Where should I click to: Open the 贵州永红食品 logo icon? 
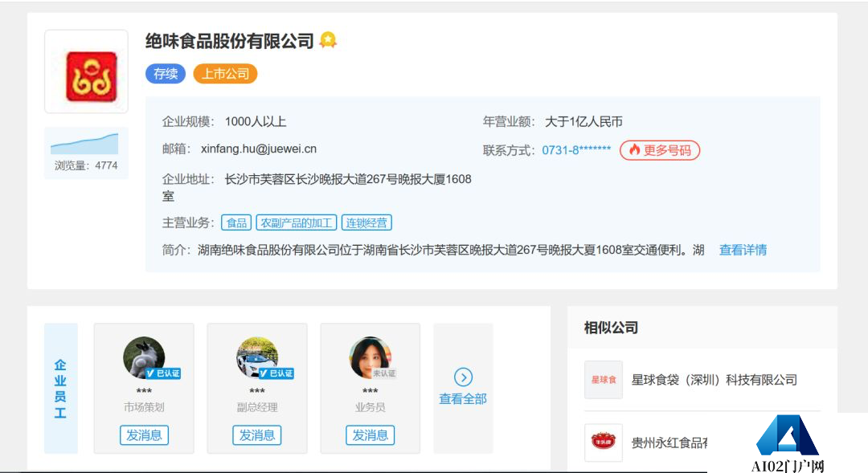pyautogui.click(x=604, y=442)
